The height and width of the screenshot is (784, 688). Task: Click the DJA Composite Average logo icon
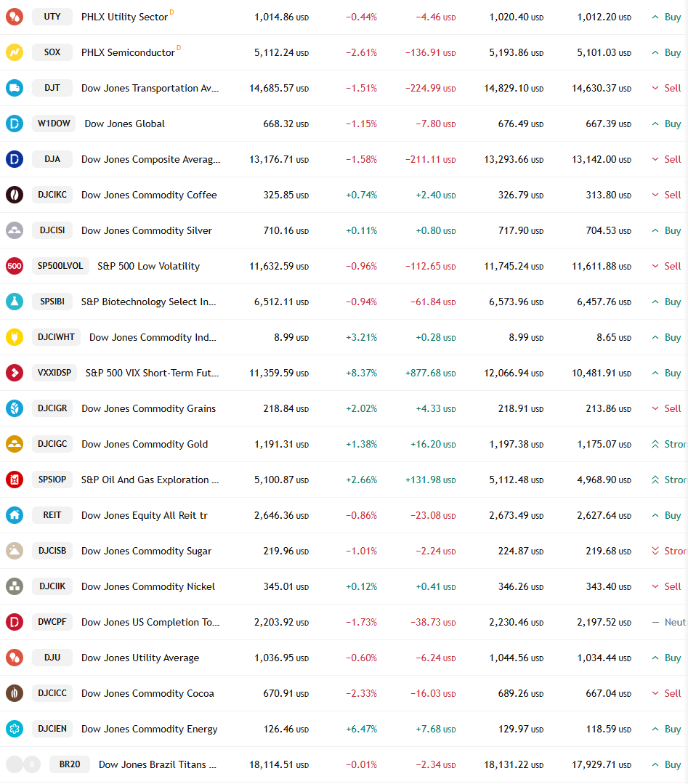[x=15, y=160]
